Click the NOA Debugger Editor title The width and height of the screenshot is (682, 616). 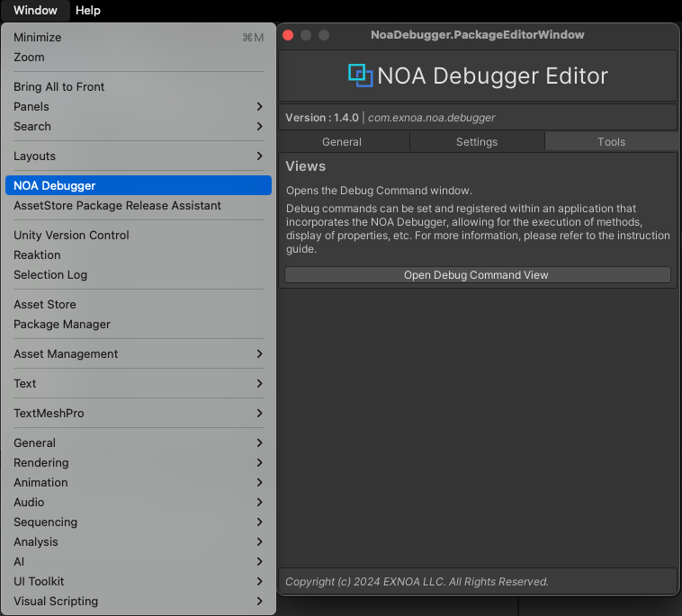492,76
